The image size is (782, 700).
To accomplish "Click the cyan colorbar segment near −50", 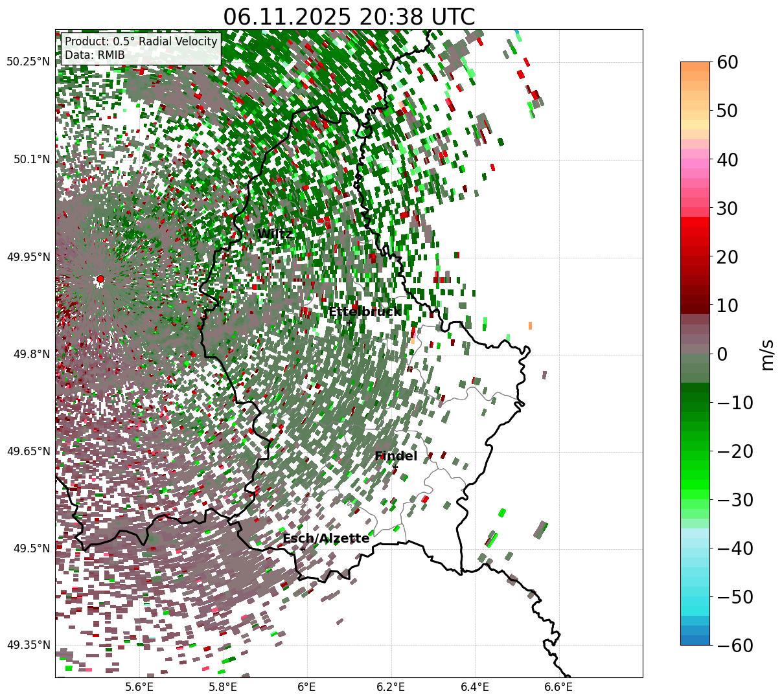I will click(x=695, y=601).
